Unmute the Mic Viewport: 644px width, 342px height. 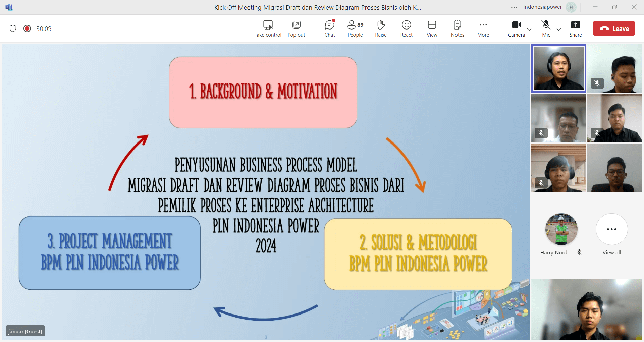click(x=546, y=28)
